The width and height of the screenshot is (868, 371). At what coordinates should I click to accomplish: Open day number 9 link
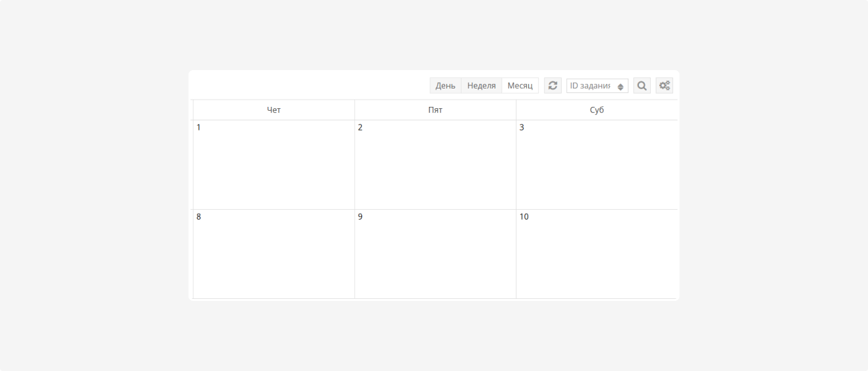click(x=360, y=217)
